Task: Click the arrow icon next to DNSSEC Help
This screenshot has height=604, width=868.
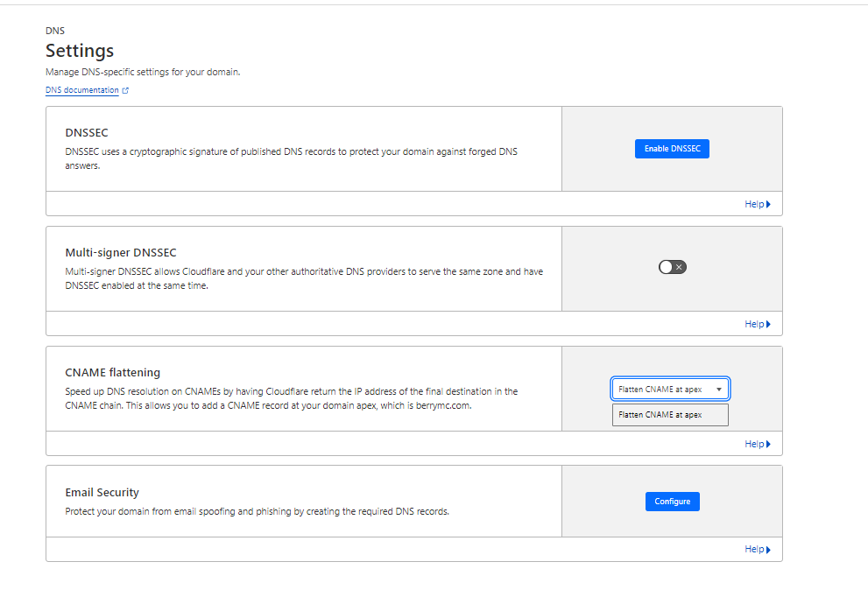Action: point(768,204)
